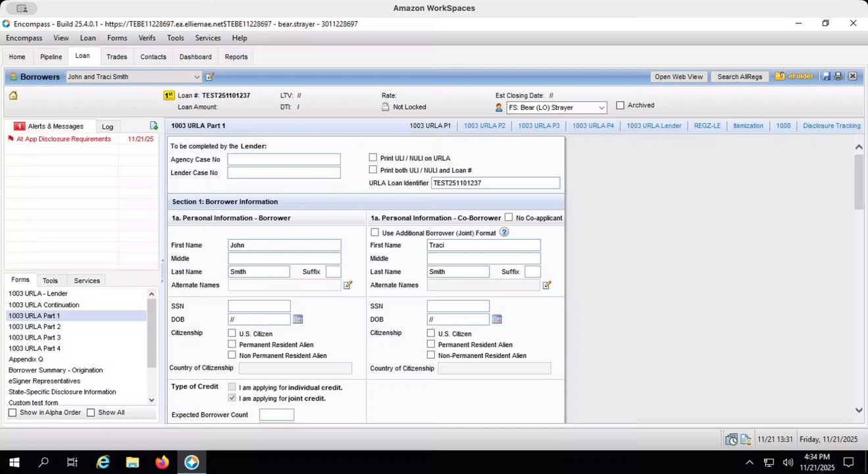The image size is (868, 474).
Task: Open Task View on the taskbar
Action: pos(72,462)
